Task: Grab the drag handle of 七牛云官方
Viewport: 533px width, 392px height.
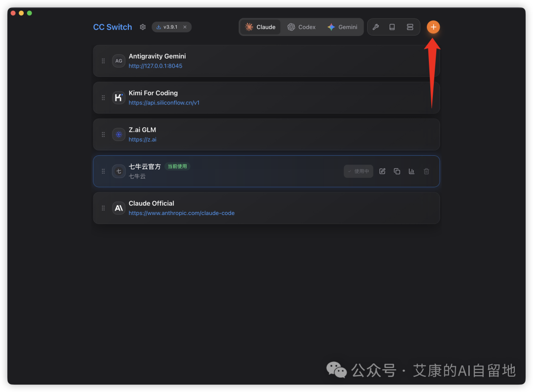Action: pos(103,172)
